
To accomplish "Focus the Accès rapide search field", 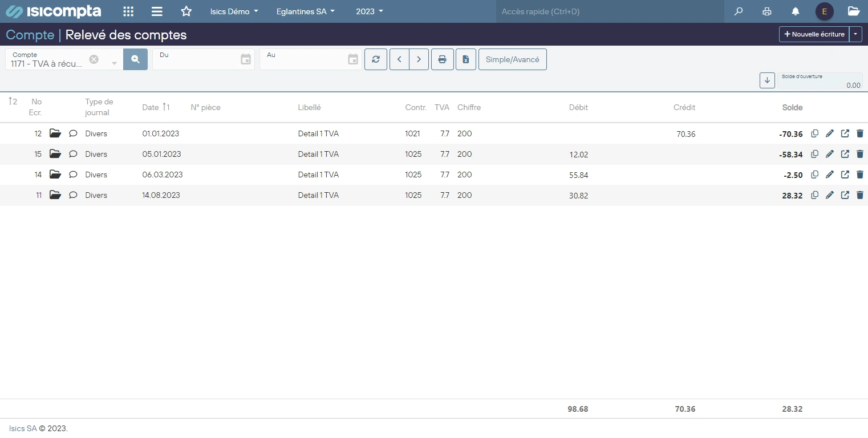I will [x=610, y=11].
